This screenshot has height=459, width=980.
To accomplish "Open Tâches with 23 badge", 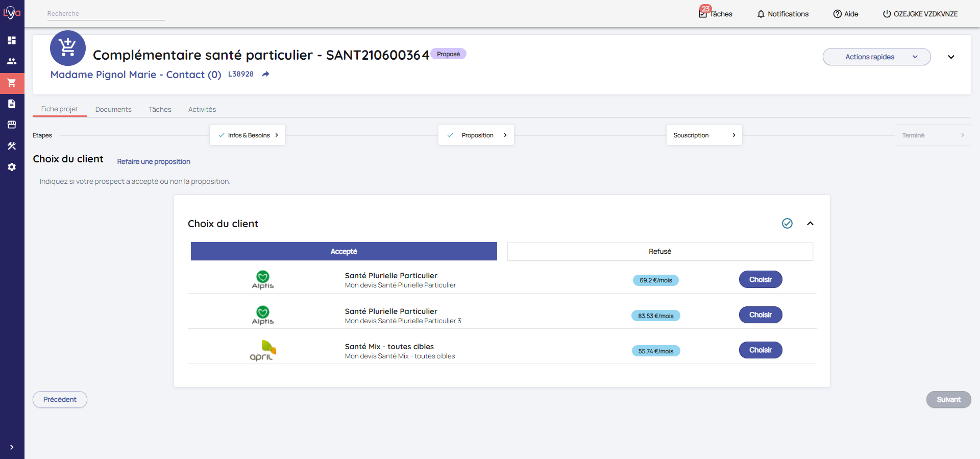I will tap(716, 14).
